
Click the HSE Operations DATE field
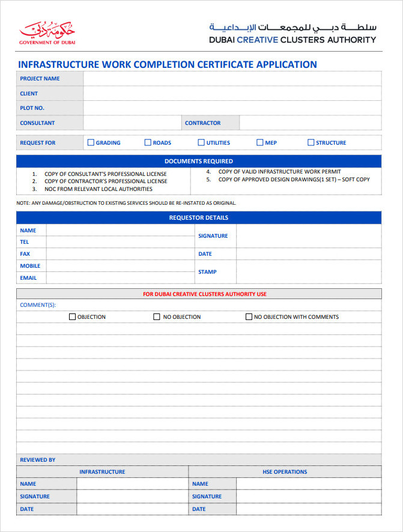(309, 509)
